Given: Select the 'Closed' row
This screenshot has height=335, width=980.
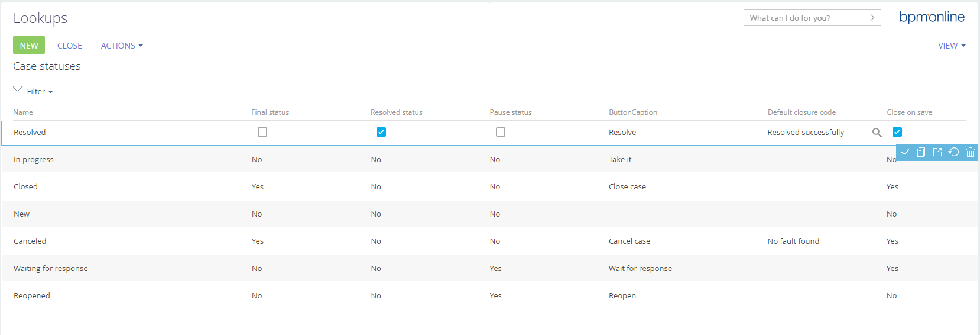Looking at the screenshot, I should coord(489,186).
